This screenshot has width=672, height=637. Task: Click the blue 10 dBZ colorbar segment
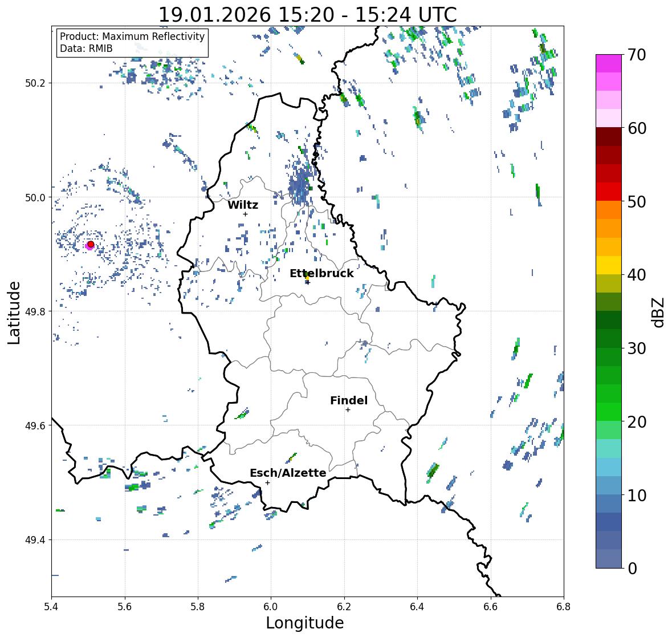(609, 485)
